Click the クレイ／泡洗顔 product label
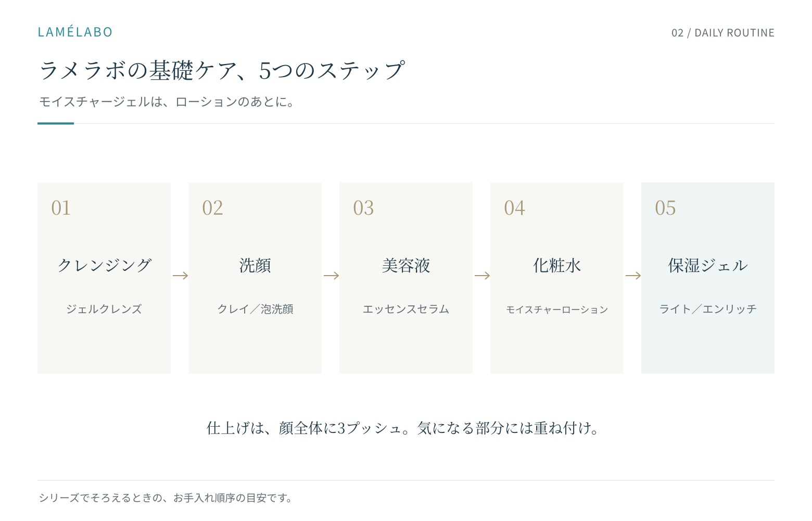This screenshot has width=812, height=521. (x=255, y=309)
